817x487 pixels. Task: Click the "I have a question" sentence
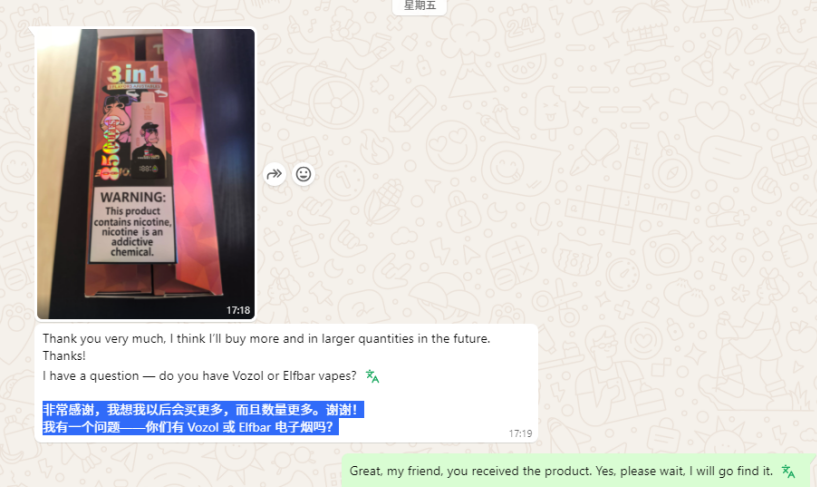pyautogui.click(x=200, y=376)
